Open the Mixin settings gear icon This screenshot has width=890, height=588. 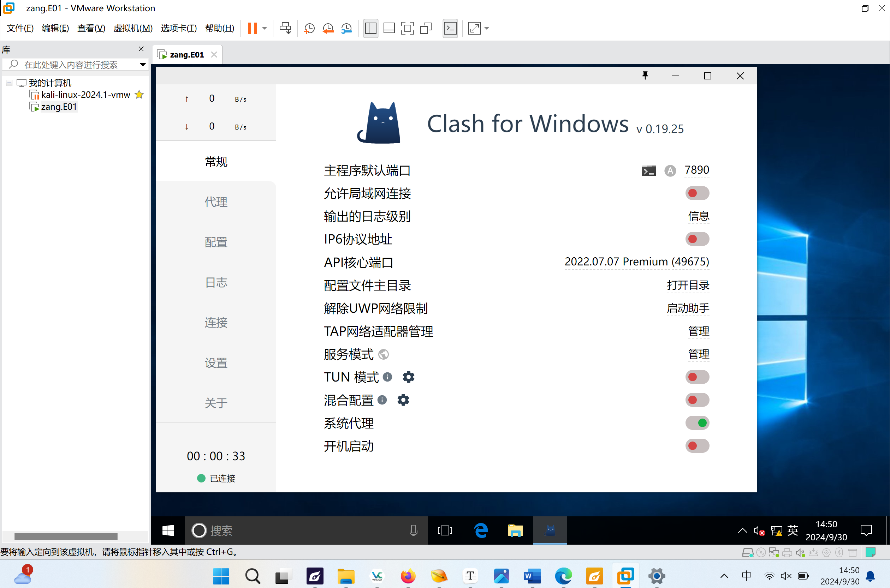403,400
